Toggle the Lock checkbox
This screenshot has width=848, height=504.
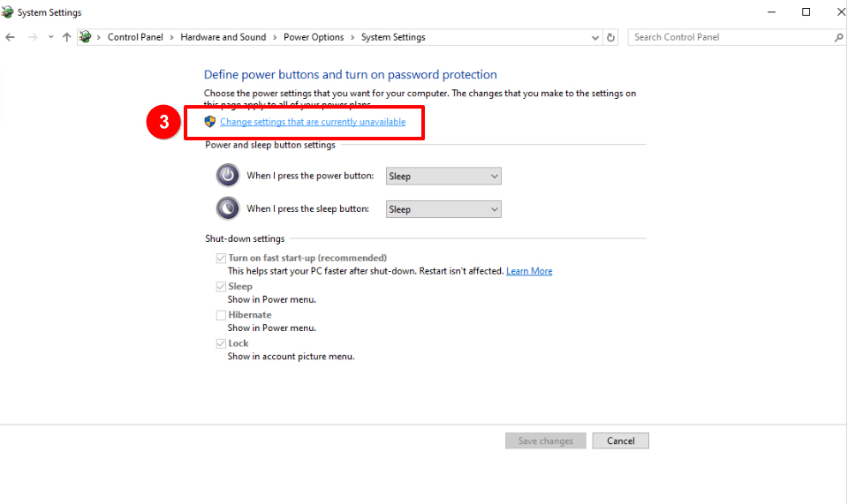click(x=221, y=343)
